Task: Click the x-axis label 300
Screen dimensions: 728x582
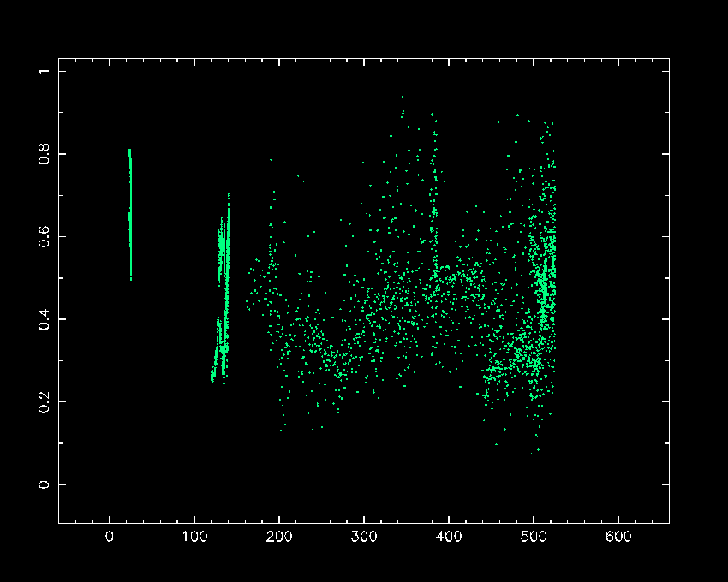Action: pyautogui.click(x=364, y=537)
